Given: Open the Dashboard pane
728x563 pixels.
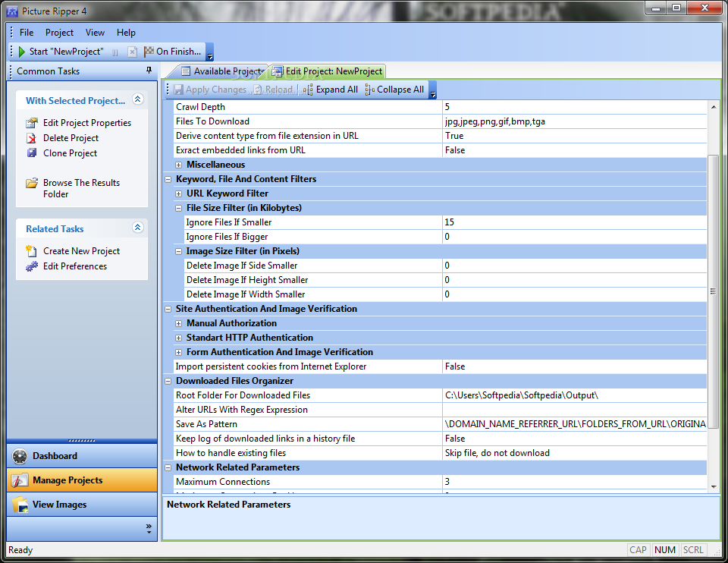Looking at the screenshot, I should 82,456.
